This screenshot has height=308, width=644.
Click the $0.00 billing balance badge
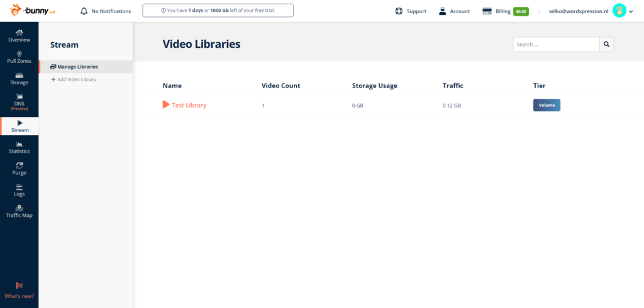(x=521, y=11)
